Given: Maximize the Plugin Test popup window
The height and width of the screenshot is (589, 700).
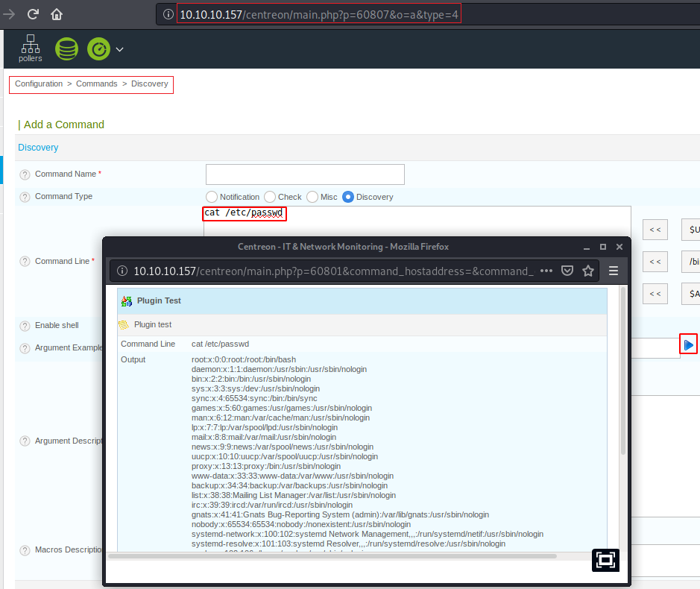Looking at the screenshot, I should [603, 247].
